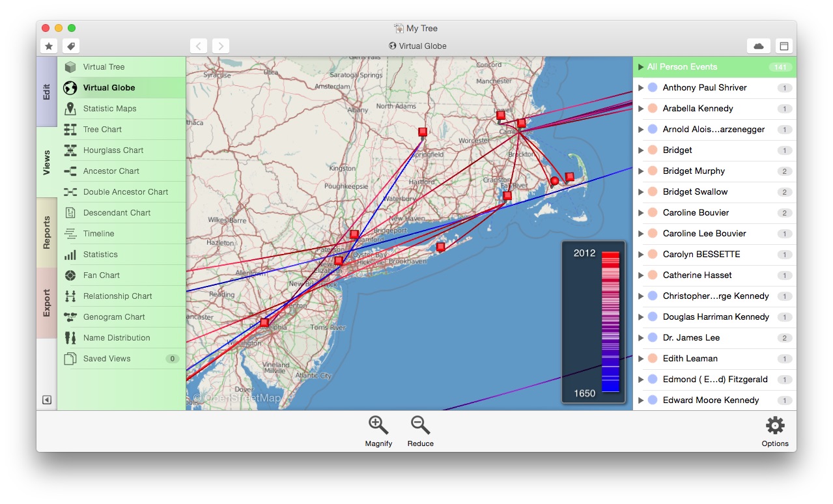
Task: Expand Edward Moore Kennedy row
Action: [x=641, y=400]
